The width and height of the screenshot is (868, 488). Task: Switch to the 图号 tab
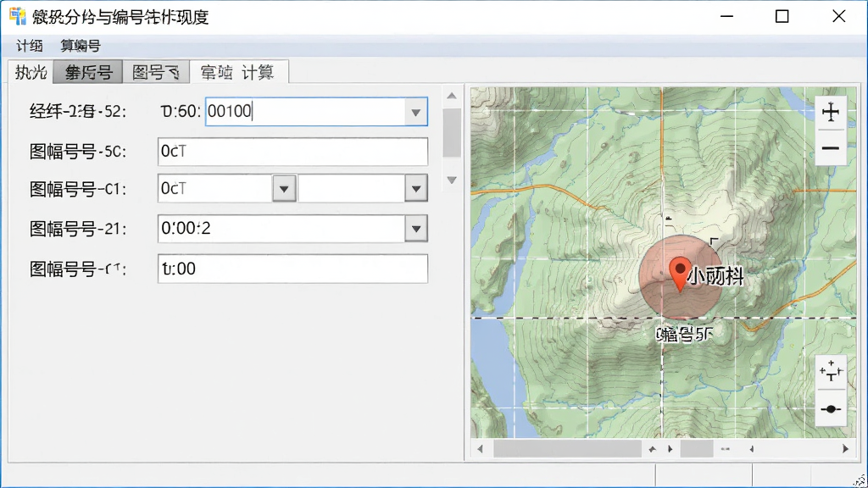[156, 73]
